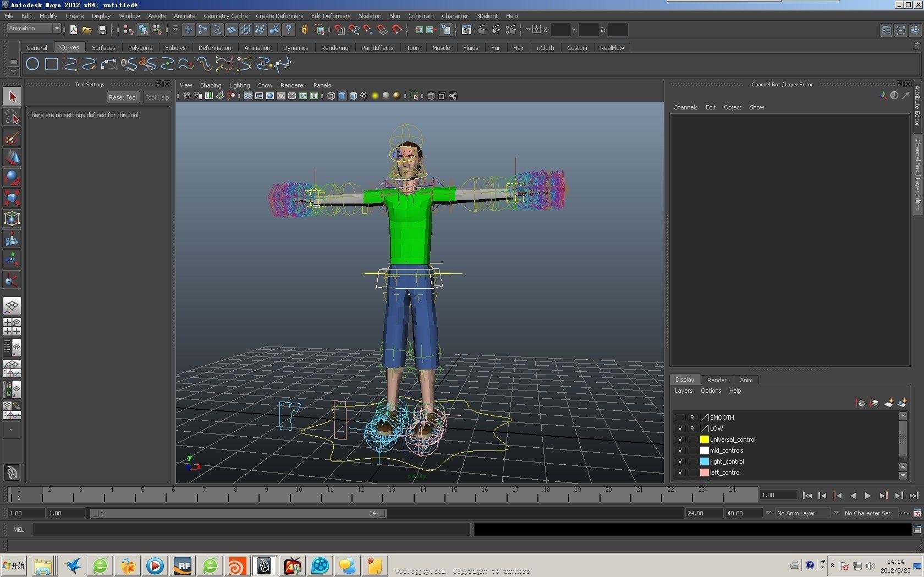The height and width of the screenshot is (577, 924).
Task: Switch to the Rendering shelf tab
Action: coord(334,48)
